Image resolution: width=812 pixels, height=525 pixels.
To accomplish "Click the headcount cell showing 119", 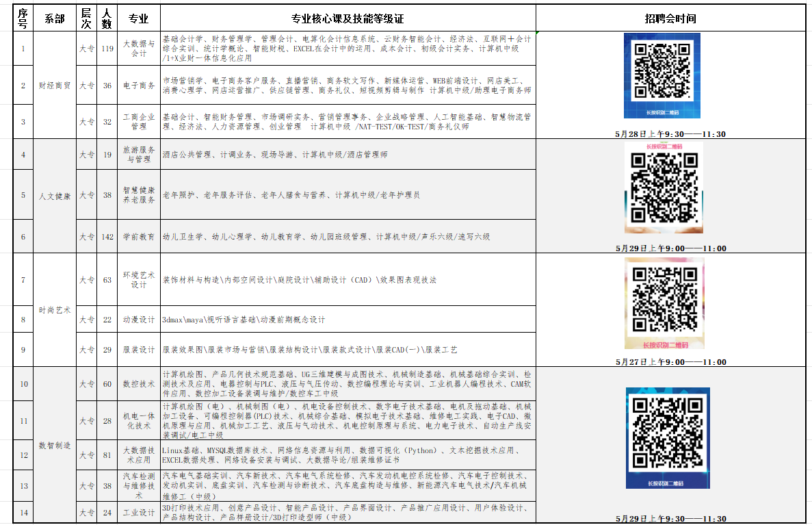I will tap(107, 49).
